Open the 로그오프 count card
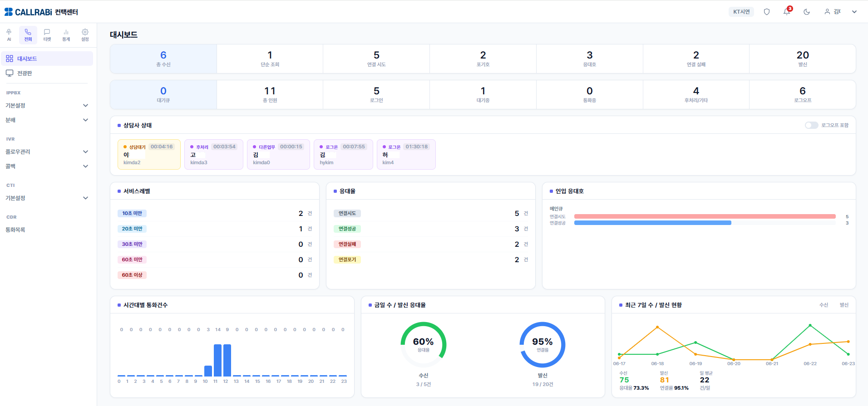Image resolution: width=868 pixels, height=406 pixels. (x=802, y=95)
